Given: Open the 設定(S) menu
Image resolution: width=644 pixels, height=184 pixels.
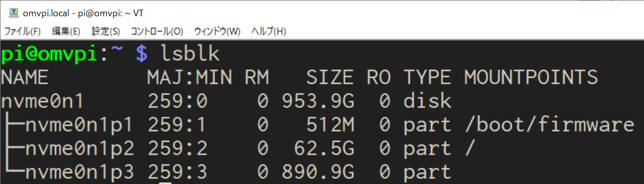Looking at the screenshot, I should tap(106, 31).
